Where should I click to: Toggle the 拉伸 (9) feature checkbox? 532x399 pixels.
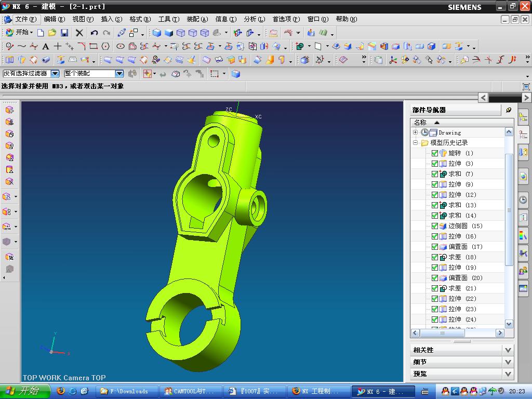point(435,184)
